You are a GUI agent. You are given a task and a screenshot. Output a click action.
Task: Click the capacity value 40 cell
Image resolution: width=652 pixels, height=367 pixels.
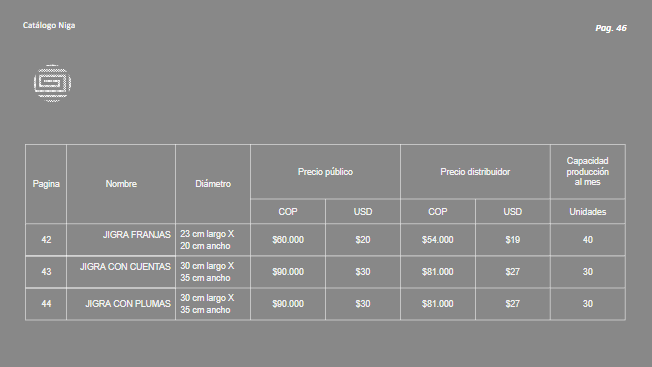click(588, 240)
